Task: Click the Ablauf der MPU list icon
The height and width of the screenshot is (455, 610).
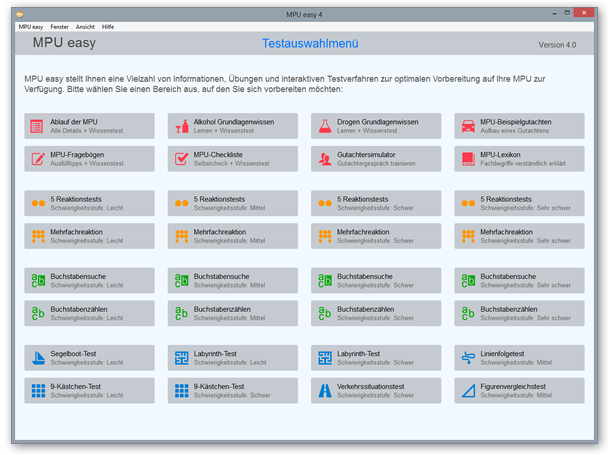Action: click(37, 126)
